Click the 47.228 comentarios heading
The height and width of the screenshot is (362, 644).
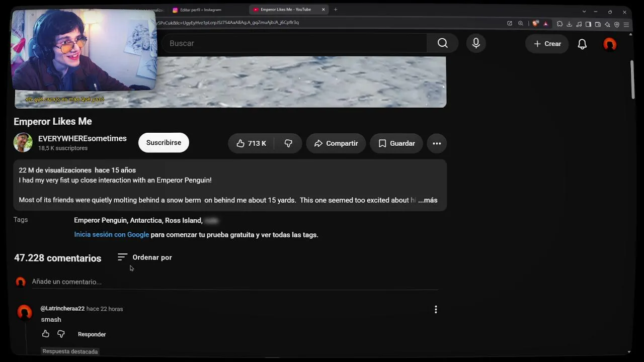[57, 258]
